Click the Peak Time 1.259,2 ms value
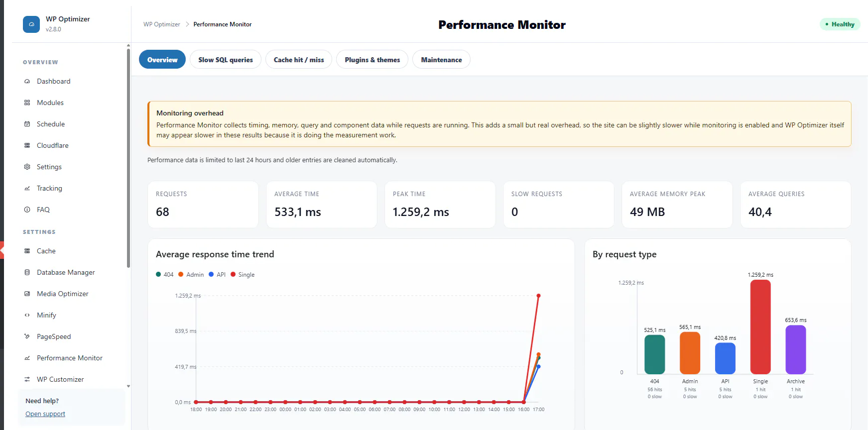The width and height of the screenshot is (868, 430). point(421,212)
